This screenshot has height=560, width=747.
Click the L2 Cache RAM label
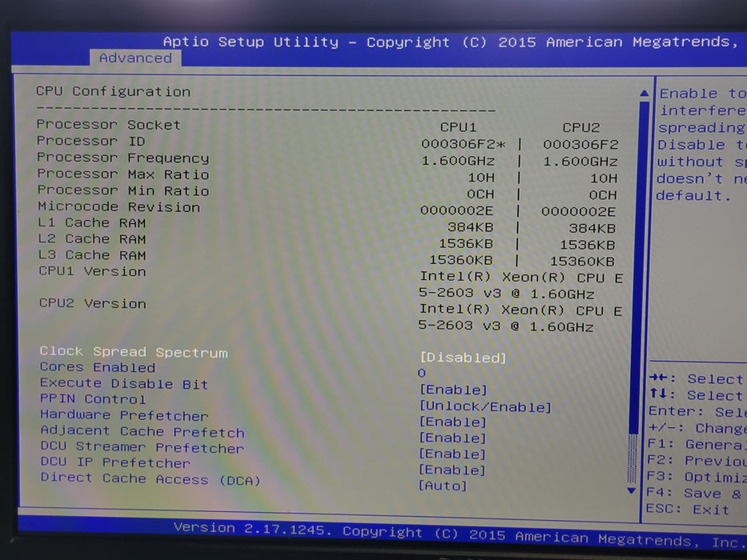92,239
